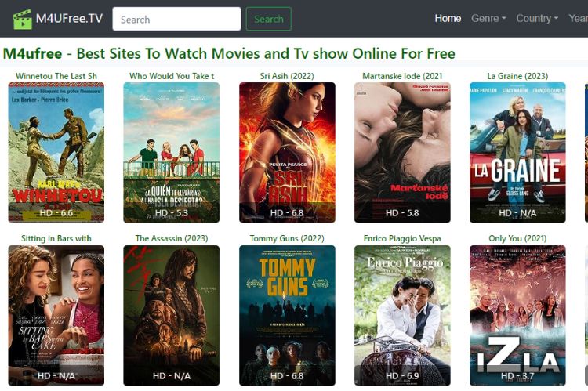588x391 pixels.
Task: Open the Winnetou The Last Shot poster
Action: pyautogui.click(x=56, y=152)
